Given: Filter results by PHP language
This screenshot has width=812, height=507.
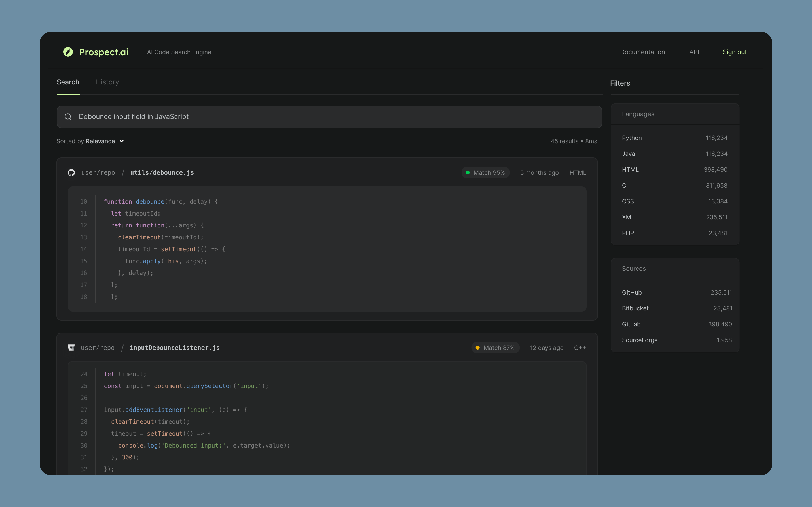Looking at the screenshot, I should point(628,233).
